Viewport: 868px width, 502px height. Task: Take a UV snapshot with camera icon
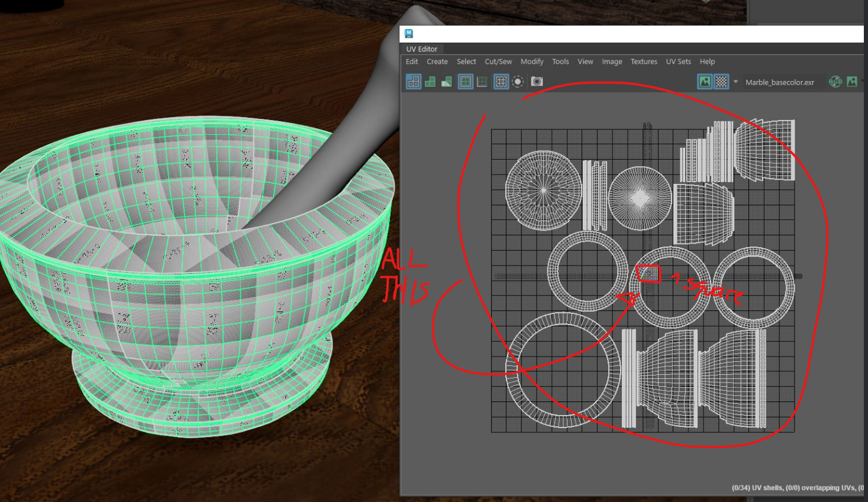click(537, 82)
